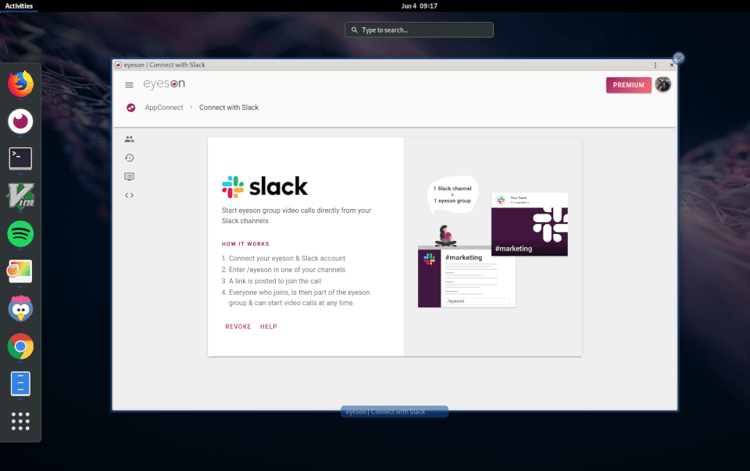750x471 pixels.
Task: Click the eyeson logo
Action: click(x=164, y=84)
